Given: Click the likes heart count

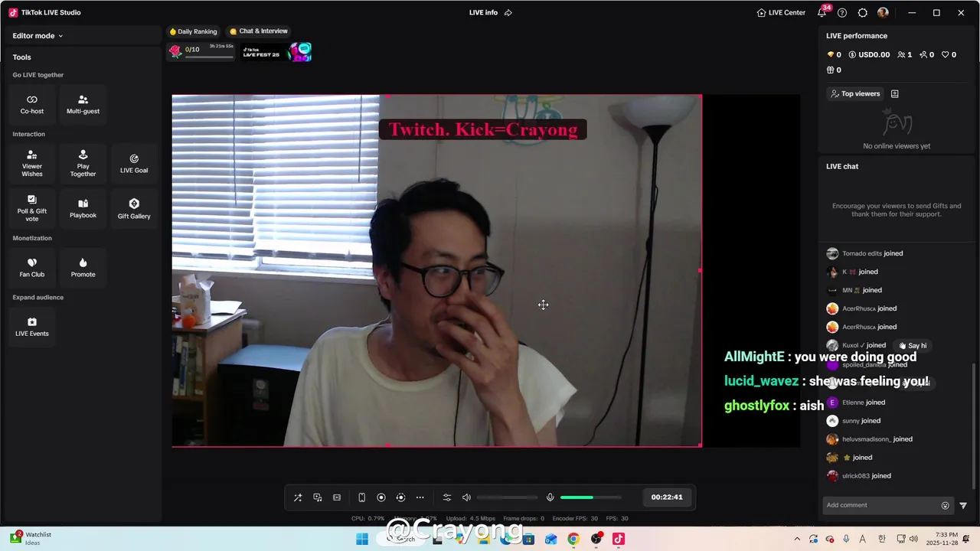Looking at the screenshot, I should [x=949, y=55].
